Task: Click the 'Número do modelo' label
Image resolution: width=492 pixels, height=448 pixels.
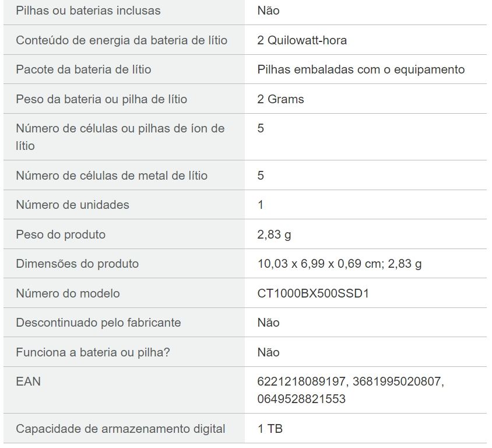Action: [68, 293]
